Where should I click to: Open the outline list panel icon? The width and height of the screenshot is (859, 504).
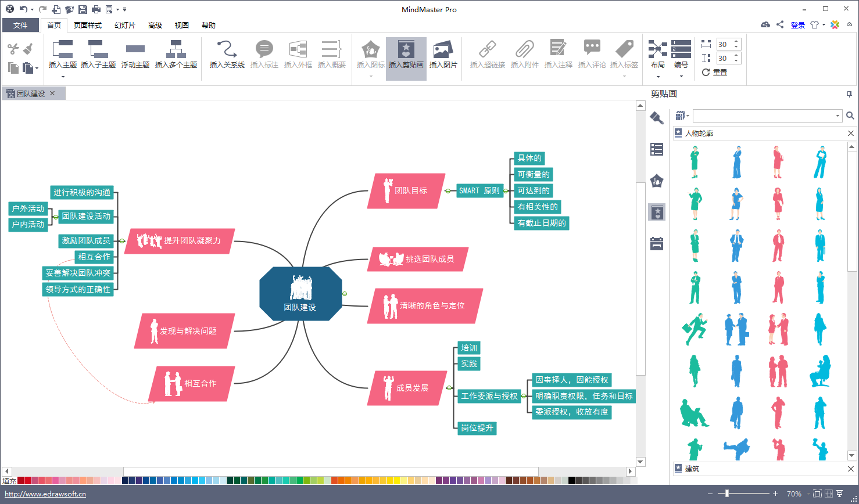657,149
